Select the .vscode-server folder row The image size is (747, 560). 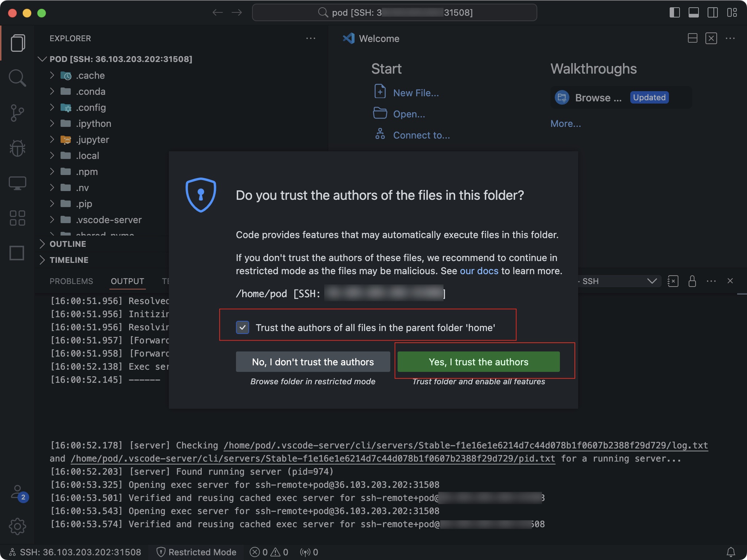coord(102,219)
